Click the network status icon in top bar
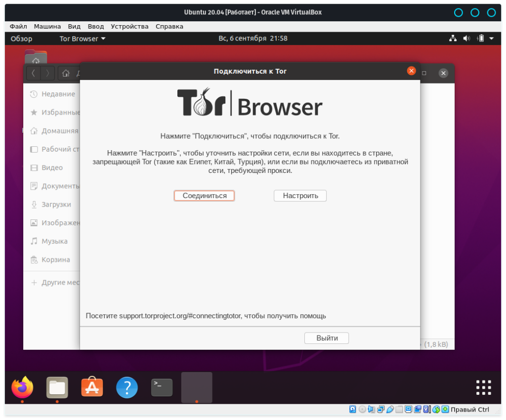The height and width of the screenshot is (420, 506). point(453,39)
